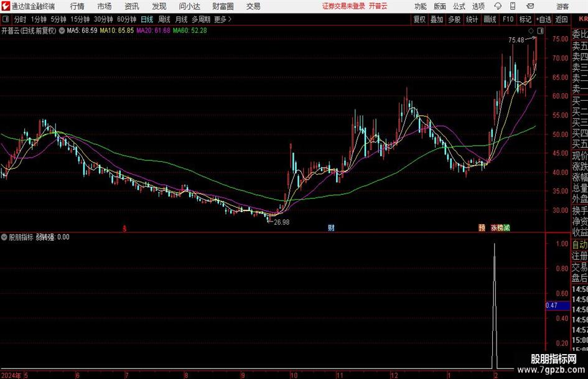Screen dimensions: 588x379
Task: Switch to the 月线 monthly period
Action: coord(181,19)
